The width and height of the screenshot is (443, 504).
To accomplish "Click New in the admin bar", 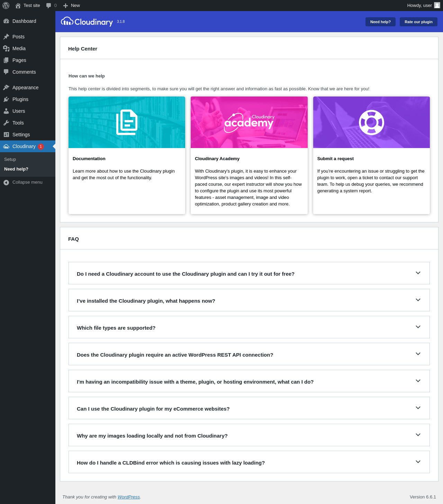I will pyautogui.click(x=75, y=6).
